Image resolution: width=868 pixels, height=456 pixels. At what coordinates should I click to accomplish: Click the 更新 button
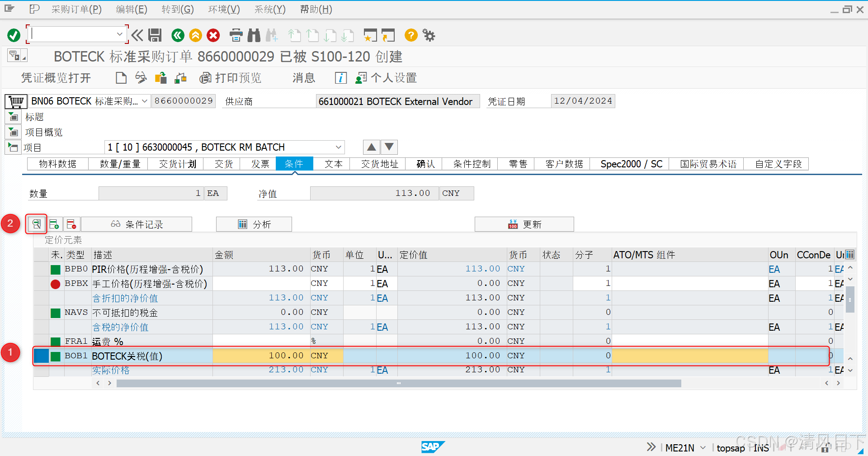point(524,224)
